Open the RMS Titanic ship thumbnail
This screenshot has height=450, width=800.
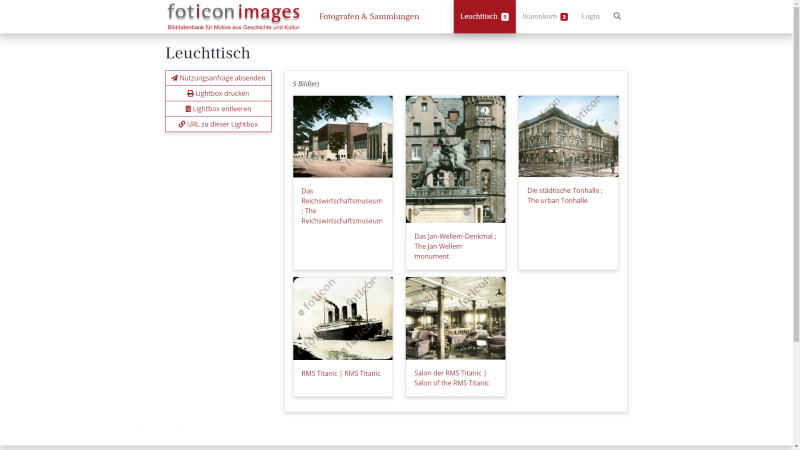343,318
